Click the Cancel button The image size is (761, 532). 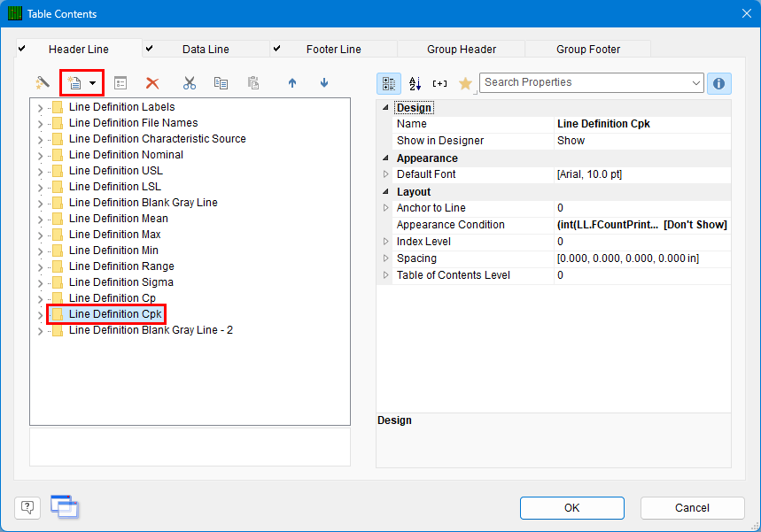click(692, 508)
